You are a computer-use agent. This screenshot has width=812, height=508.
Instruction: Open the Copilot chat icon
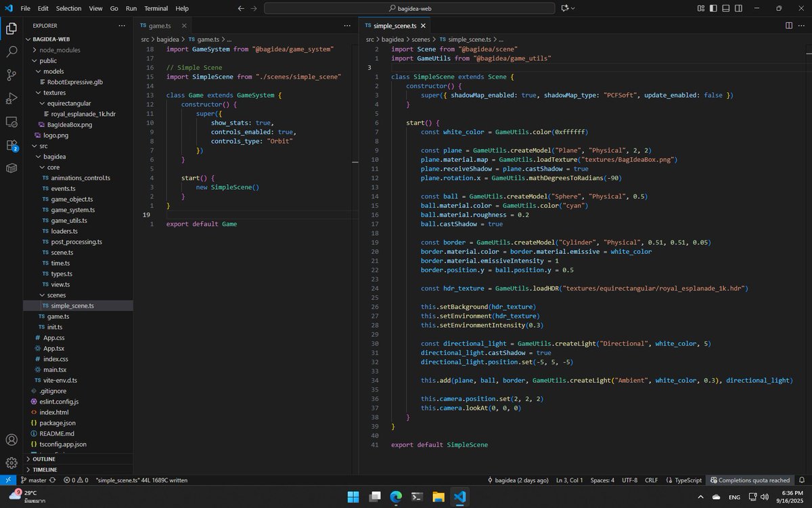click(565, 8)
